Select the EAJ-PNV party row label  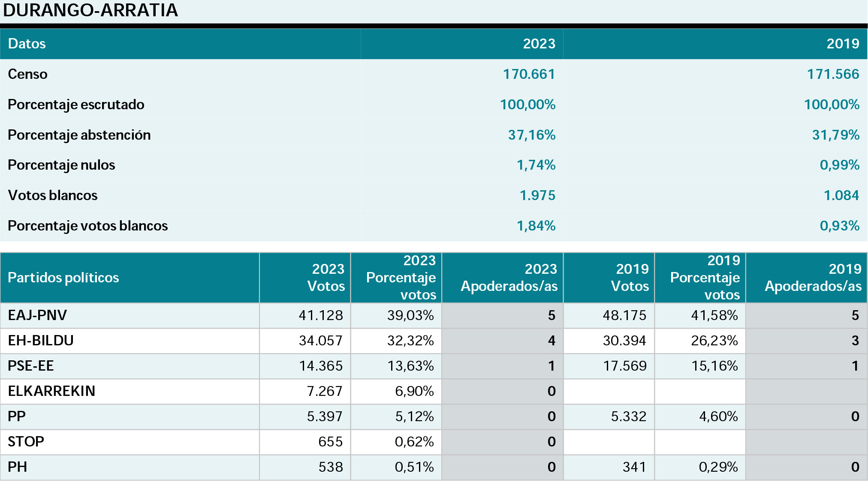click(x=37, y=315)
